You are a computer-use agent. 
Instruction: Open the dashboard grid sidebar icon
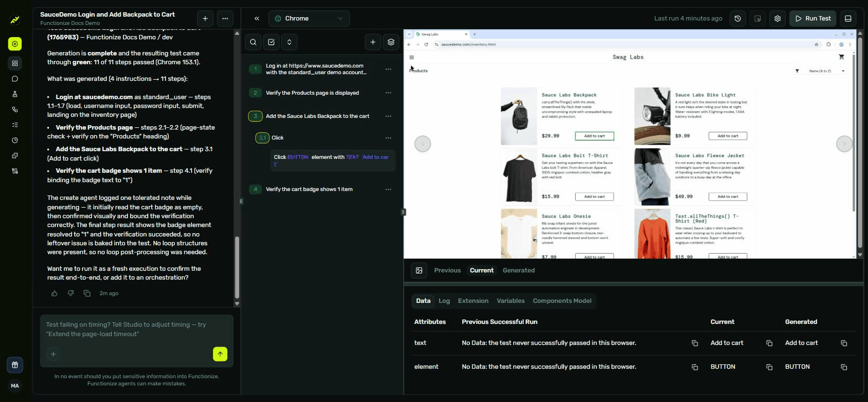(15, 63)
